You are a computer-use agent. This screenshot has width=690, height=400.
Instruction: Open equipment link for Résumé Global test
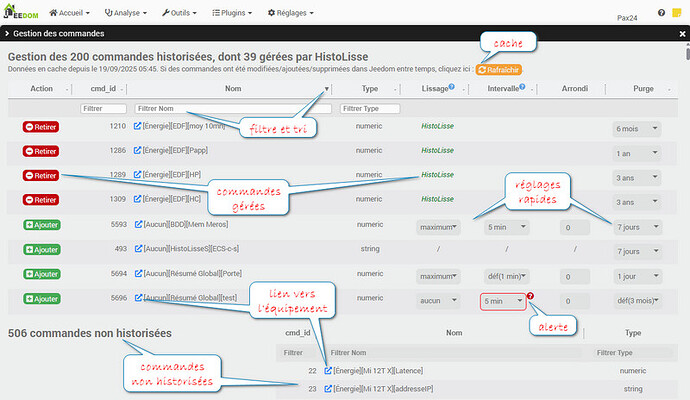[x=138, y=298]
